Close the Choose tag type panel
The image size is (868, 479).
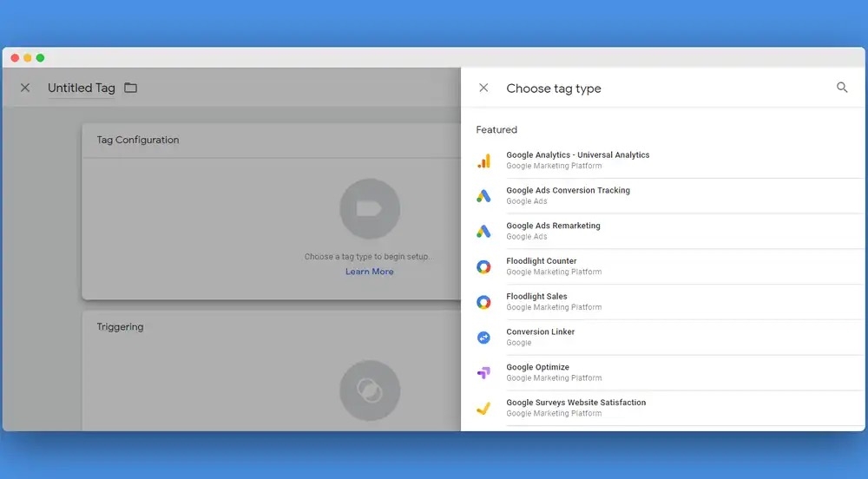pos(483,88)
